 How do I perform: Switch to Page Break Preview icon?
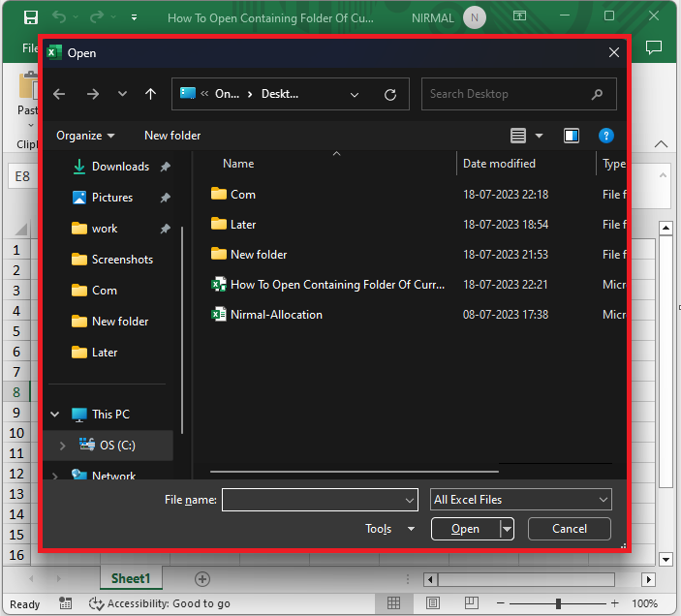coord(471,603)
